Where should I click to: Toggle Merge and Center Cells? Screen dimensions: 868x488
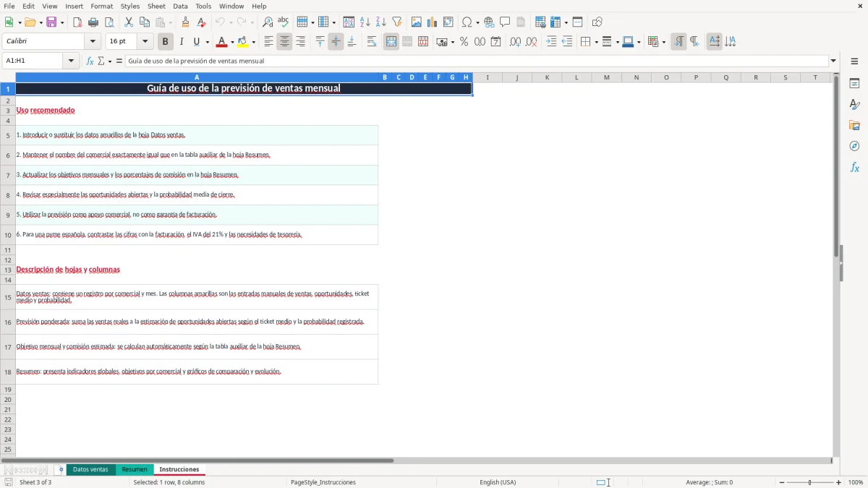(x=391, y=42)
